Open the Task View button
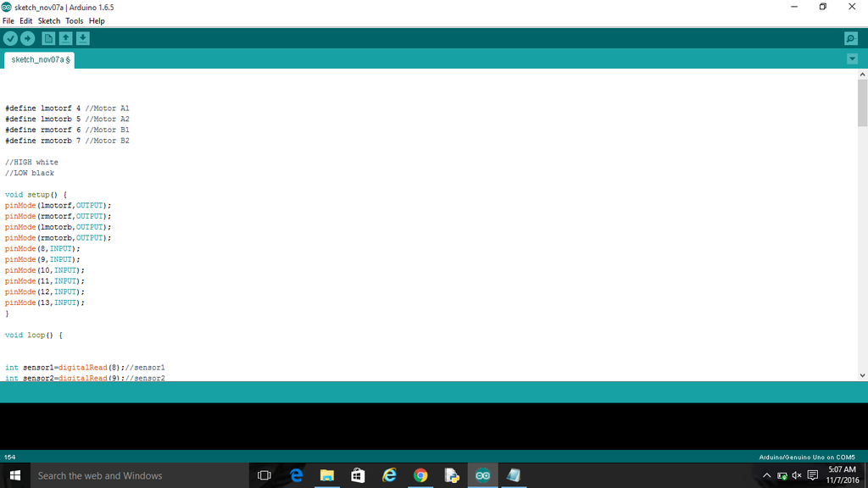This screenshot has height=488, width=868. (x=264, y=475)
